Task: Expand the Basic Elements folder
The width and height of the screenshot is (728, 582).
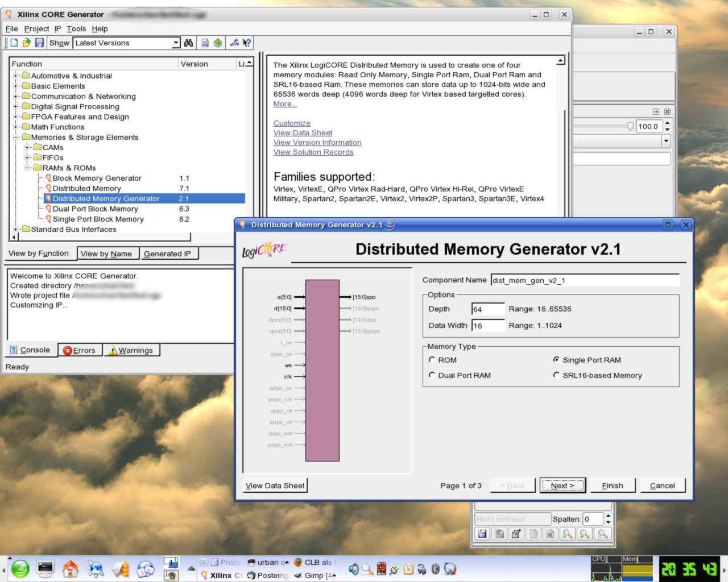Action: click(17, 86)
